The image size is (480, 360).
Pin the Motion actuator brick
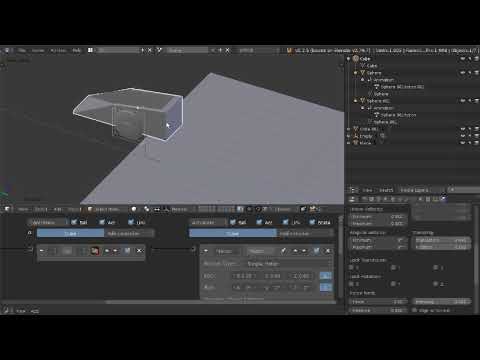point(283,251)
